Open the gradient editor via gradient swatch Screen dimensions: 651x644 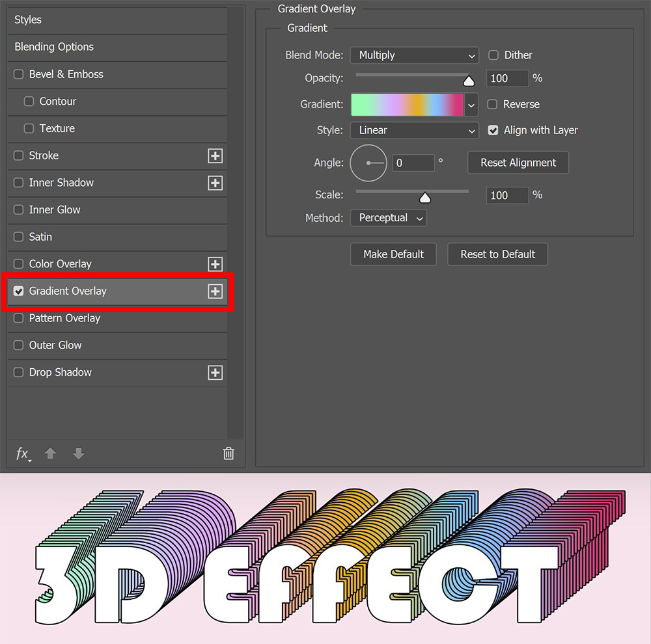coord(408,105)
